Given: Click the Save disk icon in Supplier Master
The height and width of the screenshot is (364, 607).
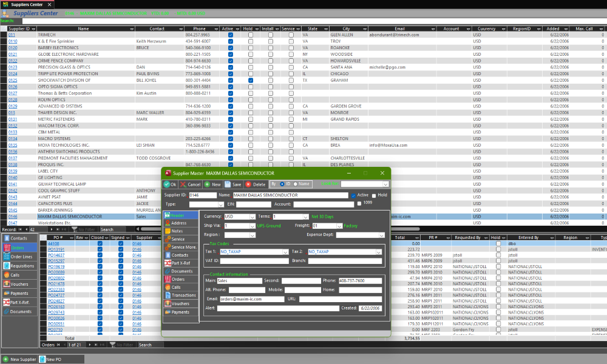Looking at the screenshot, I should [x=233, y=184].
